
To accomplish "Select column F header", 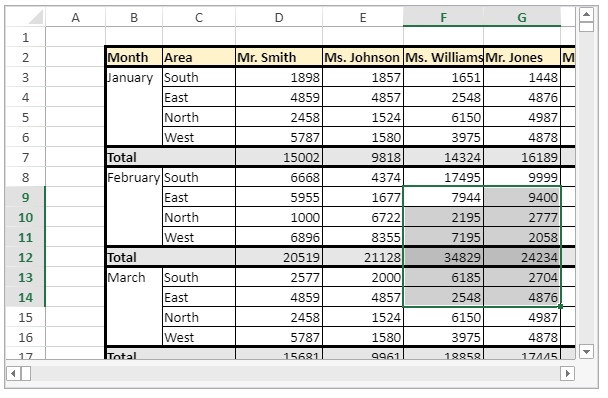I will (443, 17).
